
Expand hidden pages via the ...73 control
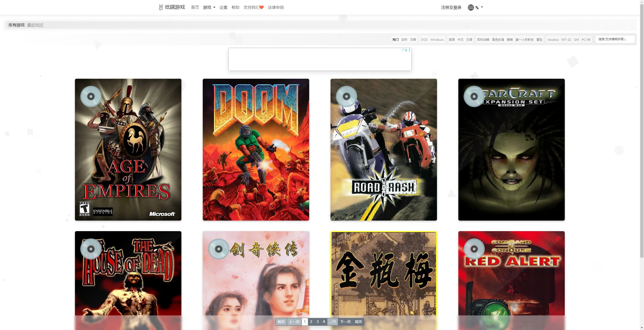click(332, 322)
